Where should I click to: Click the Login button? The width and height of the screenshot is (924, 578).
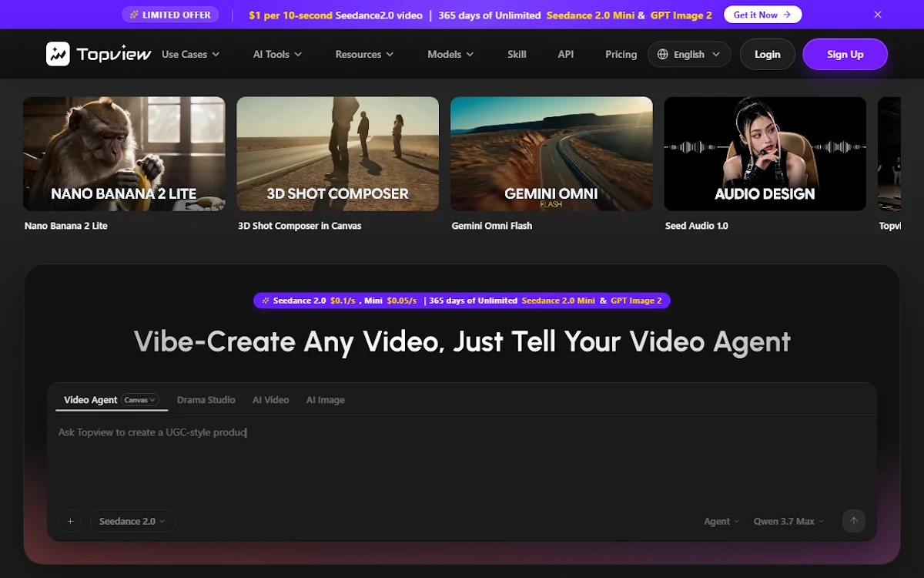point(767,54)
